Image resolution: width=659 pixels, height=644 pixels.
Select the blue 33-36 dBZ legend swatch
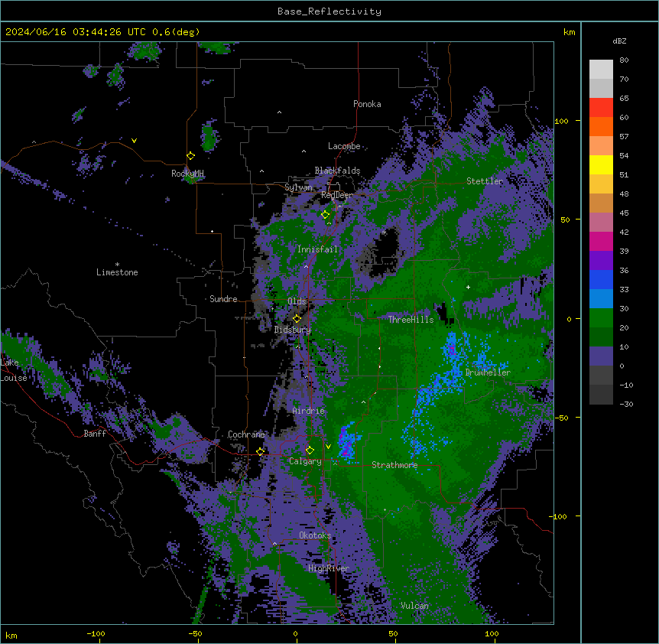601,280
